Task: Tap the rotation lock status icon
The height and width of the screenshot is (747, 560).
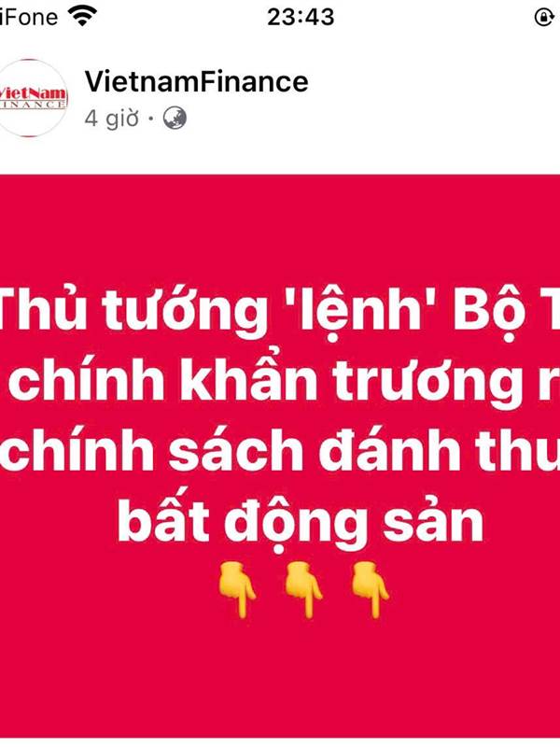Action: [545, 17]
